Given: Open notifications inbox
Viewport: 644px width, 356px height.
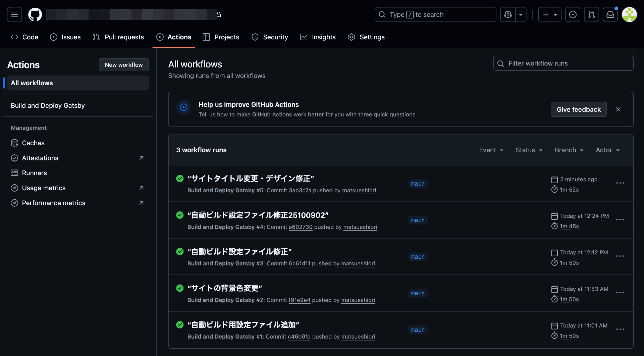Looking at the screenshot, I should (610, 14).
